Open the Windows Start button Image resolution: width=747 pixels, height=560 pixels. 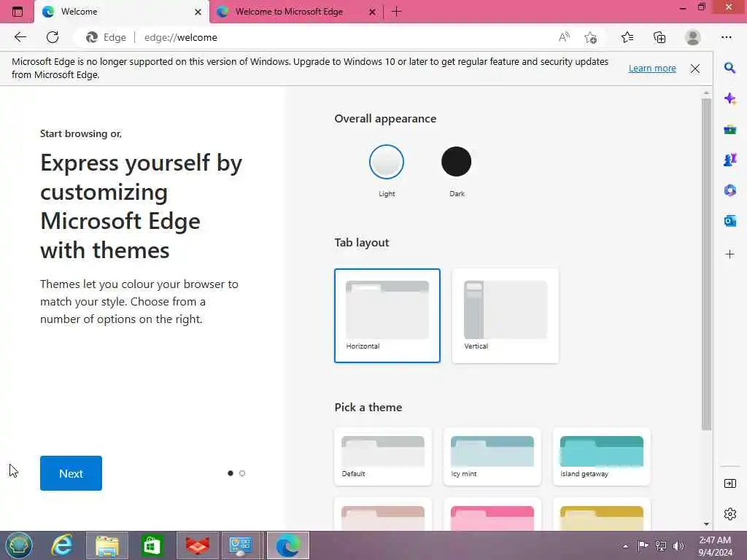point(18,545)
